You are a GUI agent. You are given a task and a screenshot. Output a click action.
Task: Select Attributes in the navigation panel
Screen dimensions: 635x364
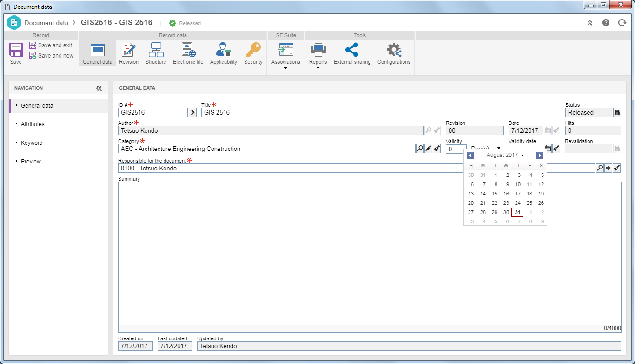33,124
